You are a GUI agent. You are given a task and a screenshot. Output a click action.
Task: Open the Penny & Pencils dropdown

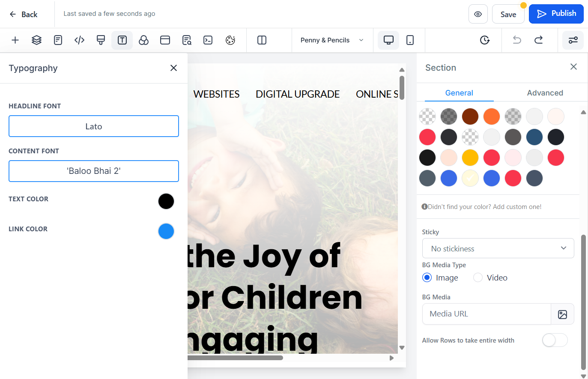[x=332, y=40]
